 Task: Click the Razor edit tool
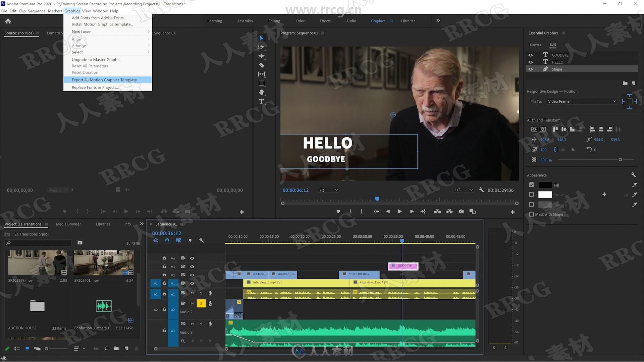261,65
